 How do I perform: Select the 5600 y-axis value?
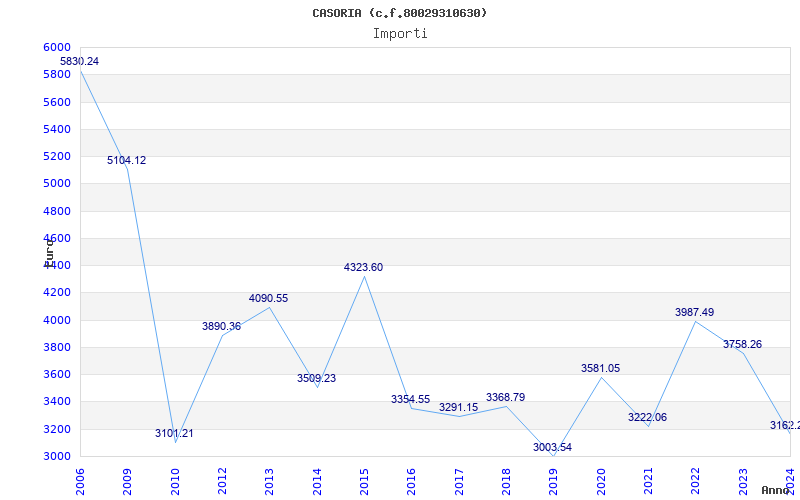(57, 102)
